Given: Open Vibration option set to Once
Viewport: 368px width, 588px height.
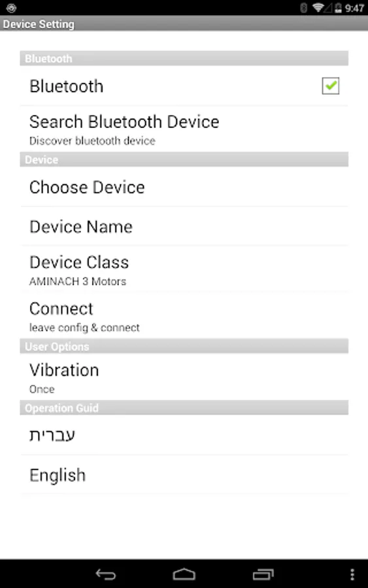Looking at the screenshot, I should point(184,377).
